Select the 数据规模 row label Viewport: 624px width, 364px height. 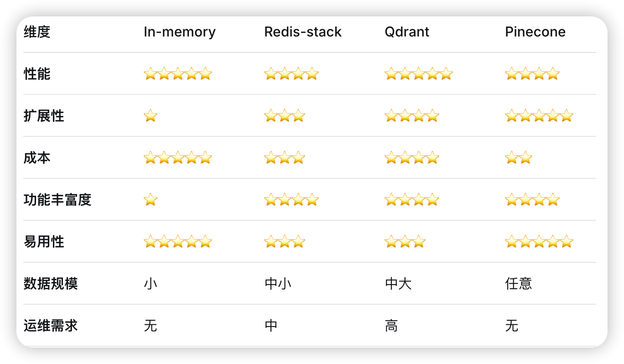coord(51,284)
